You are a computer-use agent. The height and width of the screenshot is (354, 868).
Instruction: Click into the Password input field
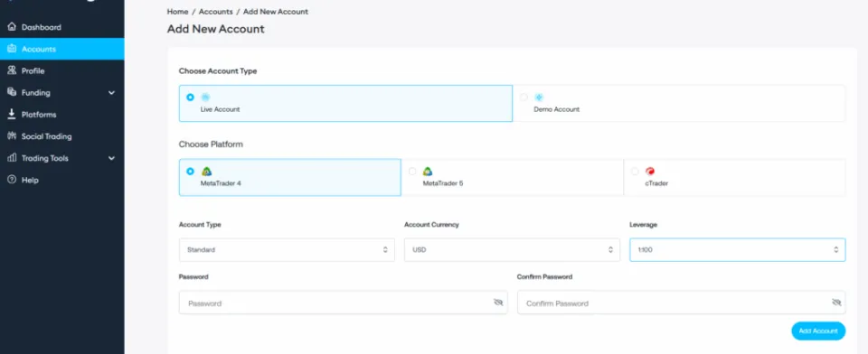coord(344,303)
